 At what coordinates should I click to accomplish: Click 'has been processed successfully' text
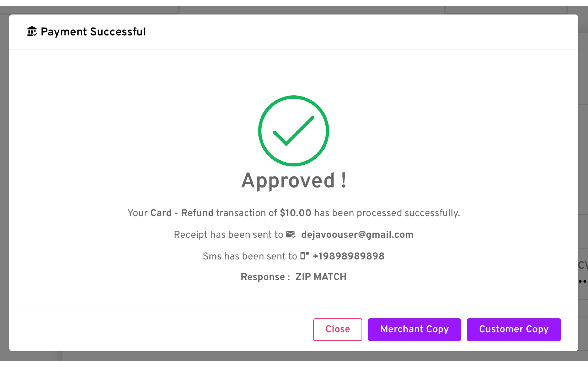(x=387, y=213)
